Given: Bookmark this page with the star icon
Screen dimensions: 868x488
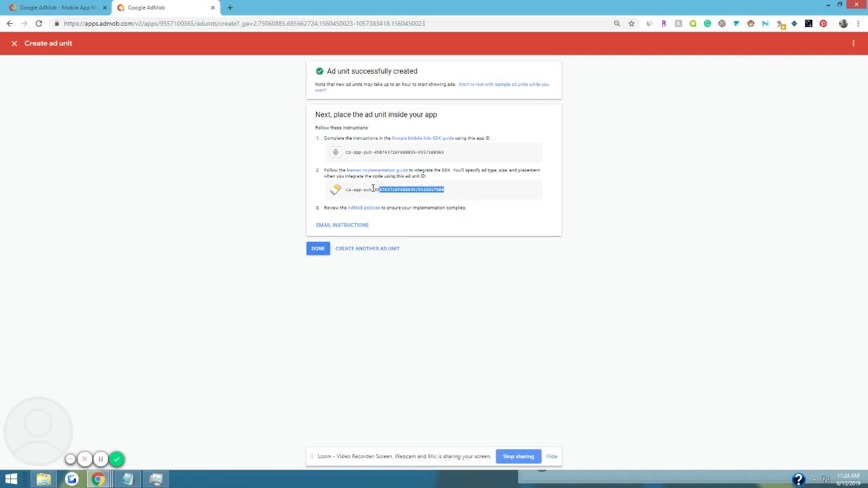Looking at the screenshot, I should coord(631,24).
